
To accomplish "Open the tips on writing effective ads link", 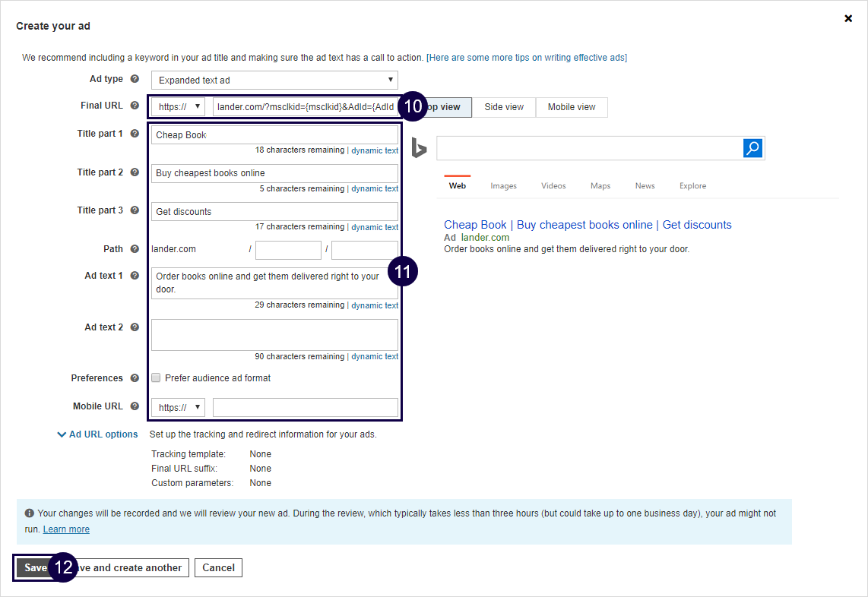I will pos(527,58).
